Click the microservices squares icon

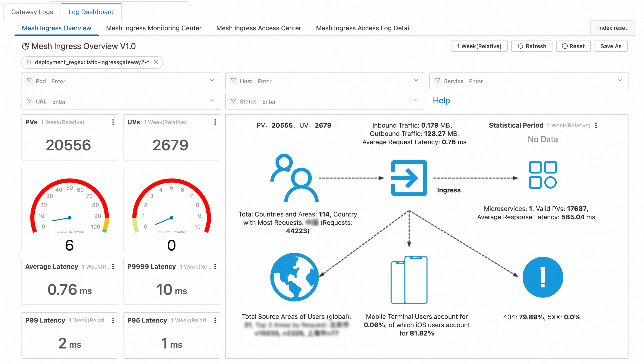point(543,175)
